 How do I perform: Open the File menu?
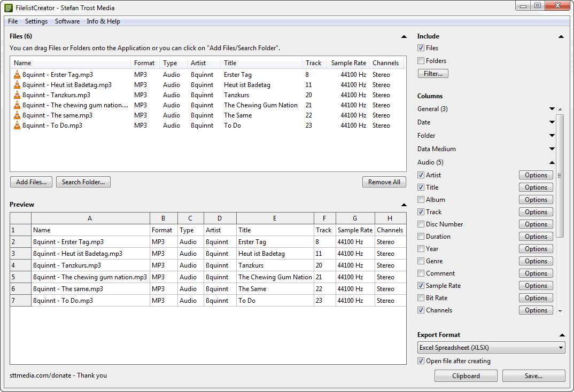point(13,21)
